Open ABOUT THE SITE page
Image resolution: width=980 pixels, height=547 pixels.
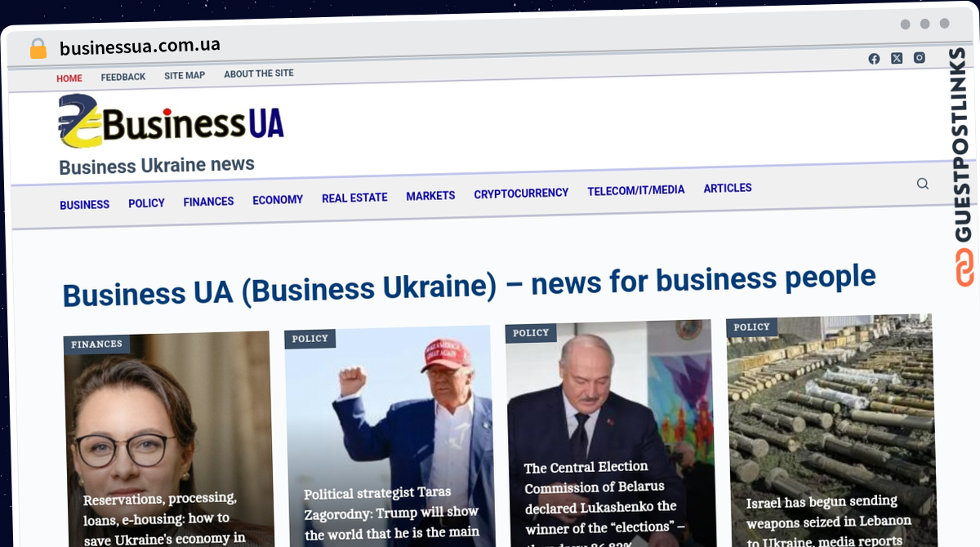(259, 73)
